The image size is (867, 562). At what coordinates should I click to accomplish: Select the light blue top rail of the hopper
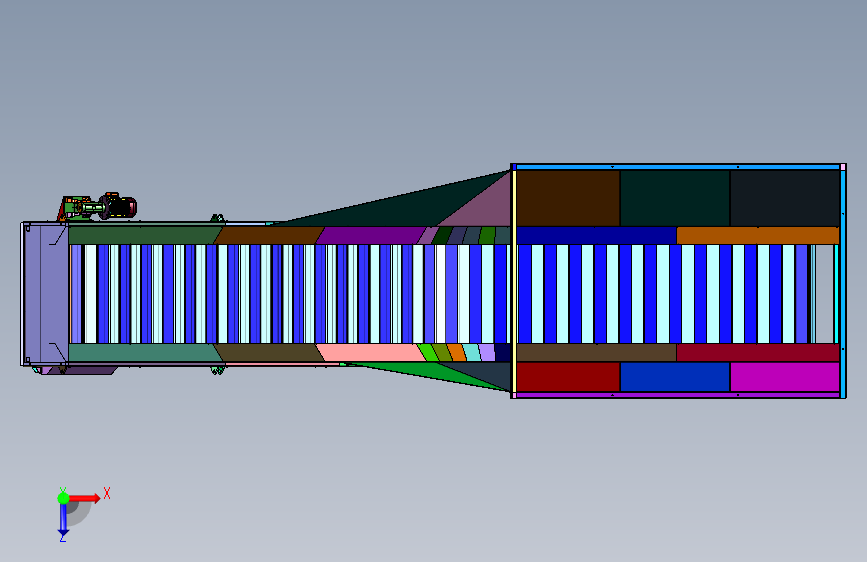[x=678, y=166]
